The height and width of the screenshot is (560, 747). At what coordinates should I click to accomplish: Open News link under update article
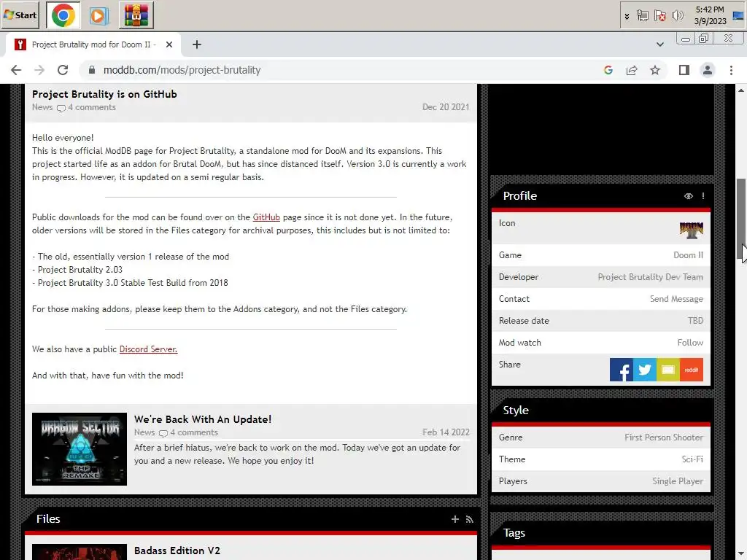144,432
